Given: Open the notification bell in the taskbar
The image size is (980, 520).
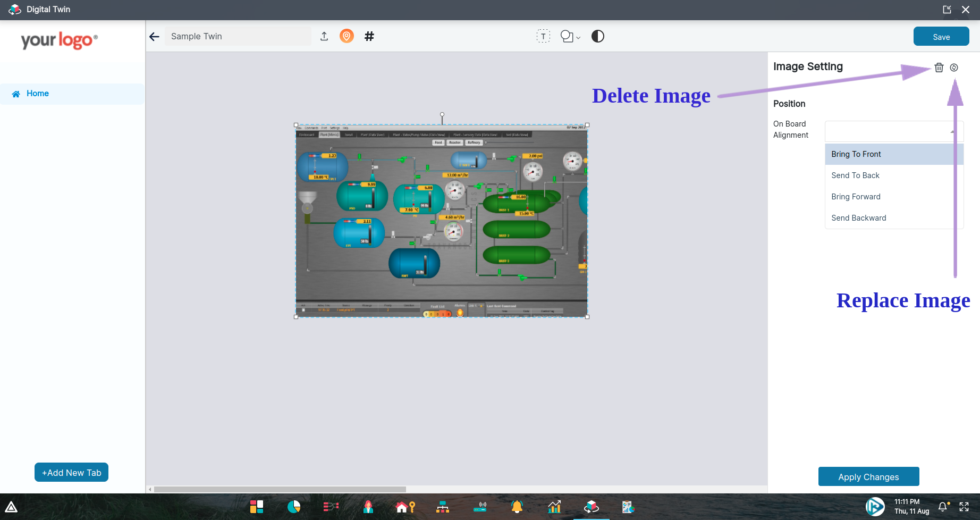Looking at the screenshot, I should 516,507.
